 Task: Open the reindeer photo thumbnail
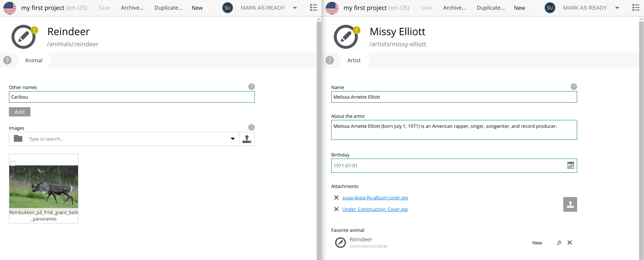point(43,186)
